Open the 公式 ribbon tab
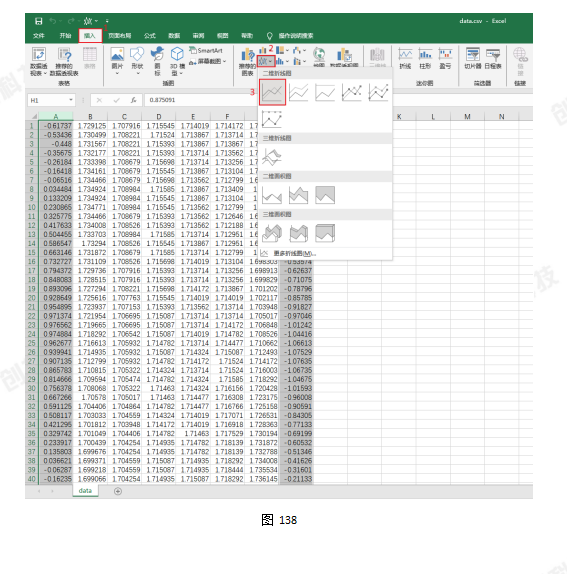This screenshot has width=567, height=574. tap(150, 36)
